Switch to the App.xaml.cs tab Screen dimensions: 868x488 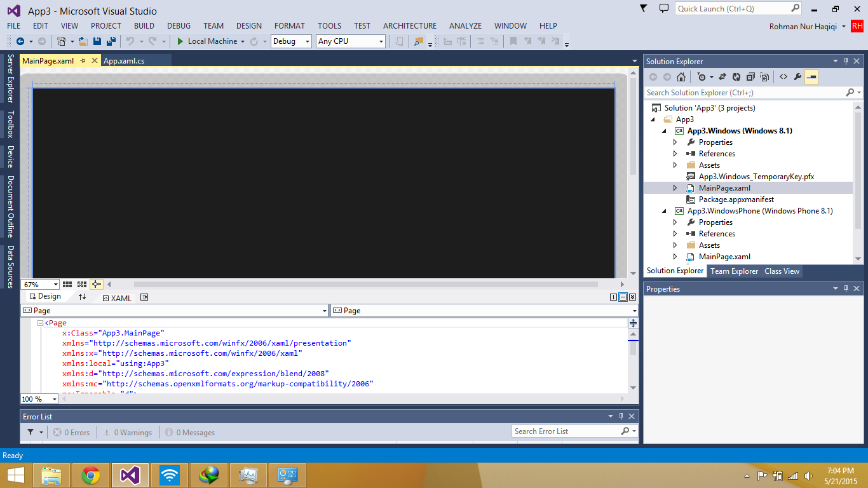124,61
